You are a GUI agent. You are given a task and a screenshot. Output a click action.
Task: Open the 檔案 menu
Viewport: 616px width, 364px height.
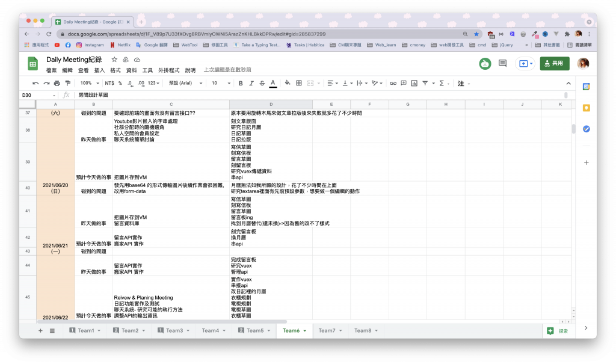point(52,70)
